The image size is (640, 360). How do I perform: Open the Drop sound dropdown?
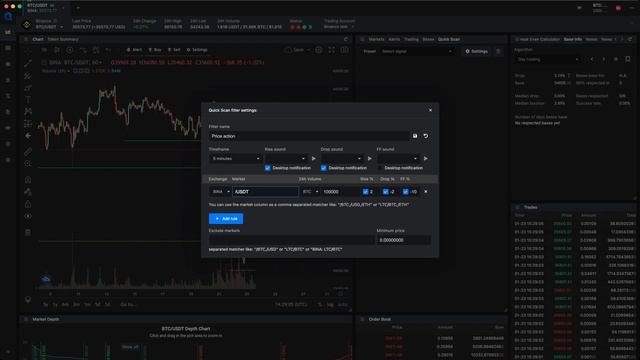[342, 158]
